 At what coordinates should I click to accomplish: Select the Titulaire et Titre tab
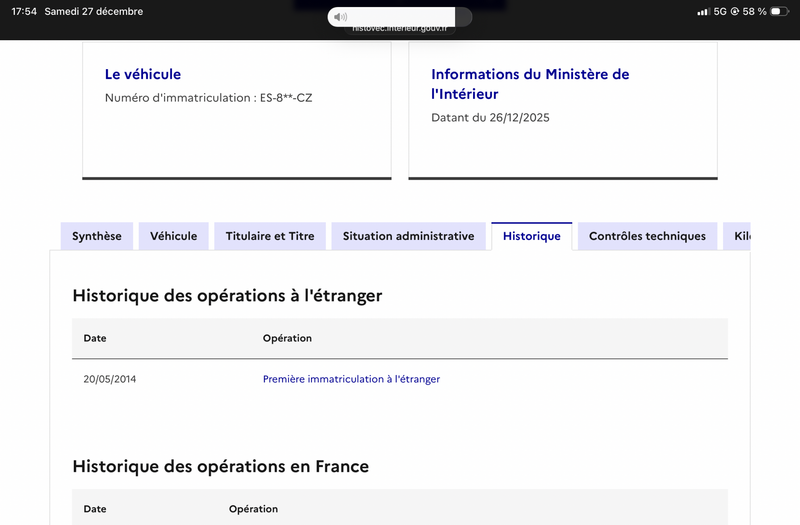tap(270, 236)
